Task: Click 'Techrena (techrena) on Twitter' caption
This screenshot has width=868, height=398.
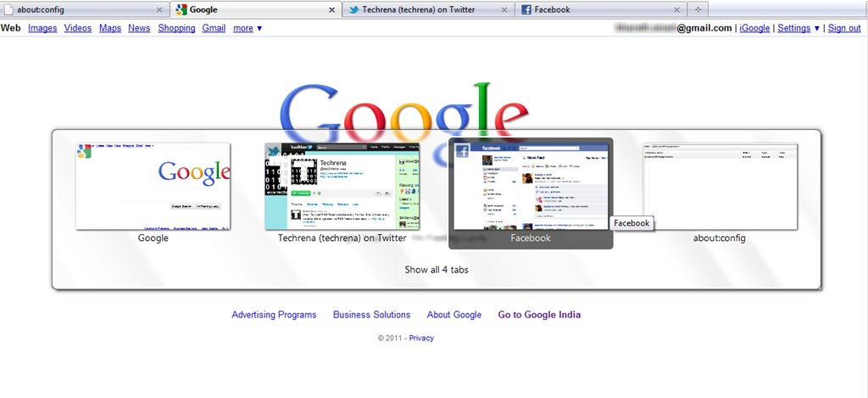Action: [x=342, y=238]
